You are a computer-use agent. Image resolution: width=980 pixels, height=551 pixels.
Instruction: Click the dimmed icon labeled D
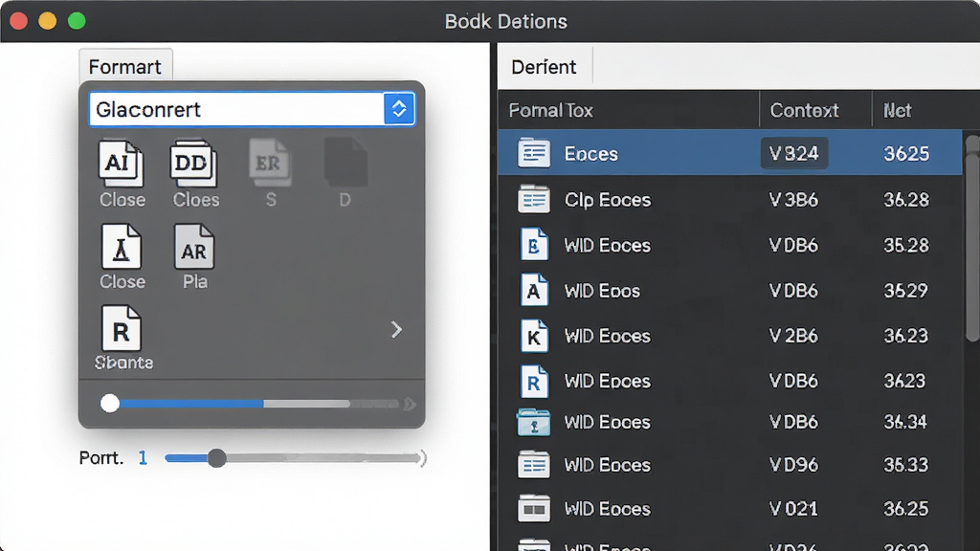click(345, 163)
